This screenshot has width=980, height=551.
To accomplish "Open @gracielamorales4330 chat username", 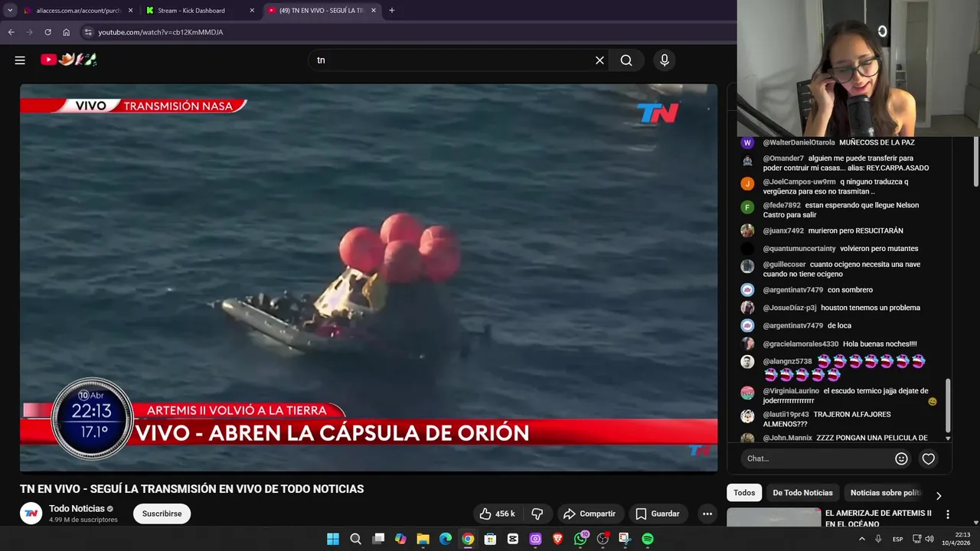I will 801,344.
